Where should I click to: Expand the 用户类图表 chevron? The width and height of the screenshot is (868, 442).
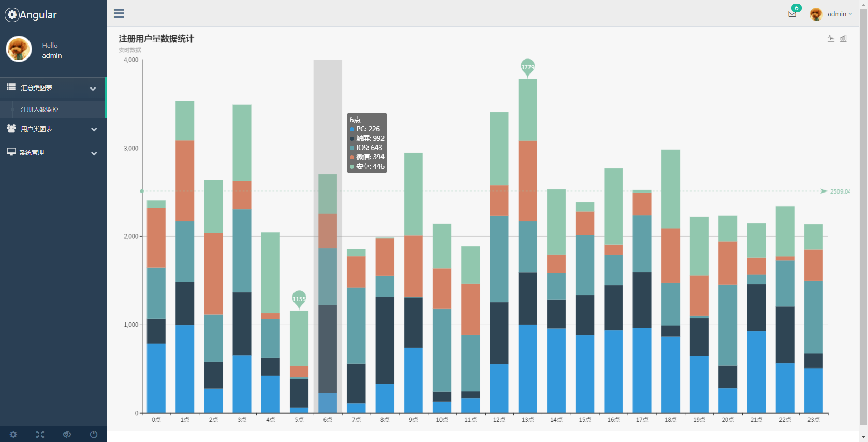click(94, 129)
